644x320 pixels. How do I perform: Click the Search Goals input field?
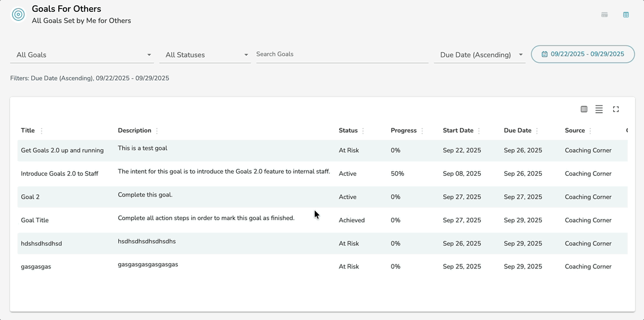(342, 54)
